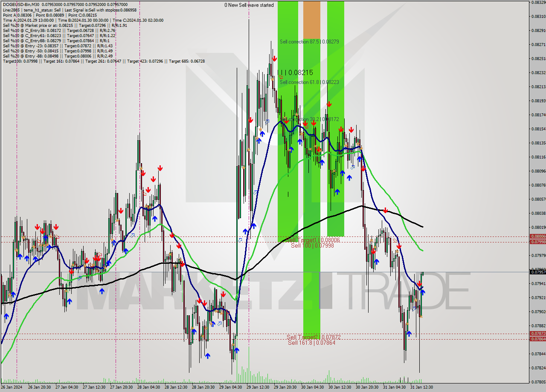Click the 0.08057 price axis label
The height and width of the screenshot is (392, 546).
tap(539, 199)
